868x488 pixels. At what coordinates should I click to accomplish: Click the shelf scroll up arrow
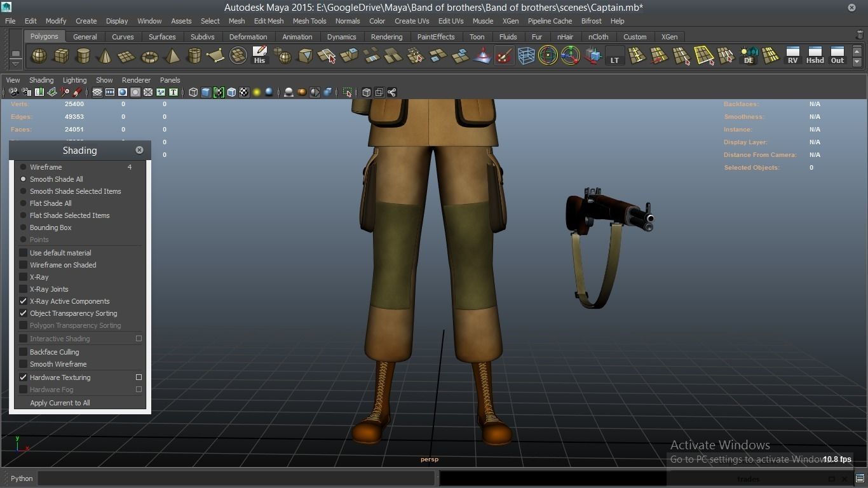[x=857, y=51]
